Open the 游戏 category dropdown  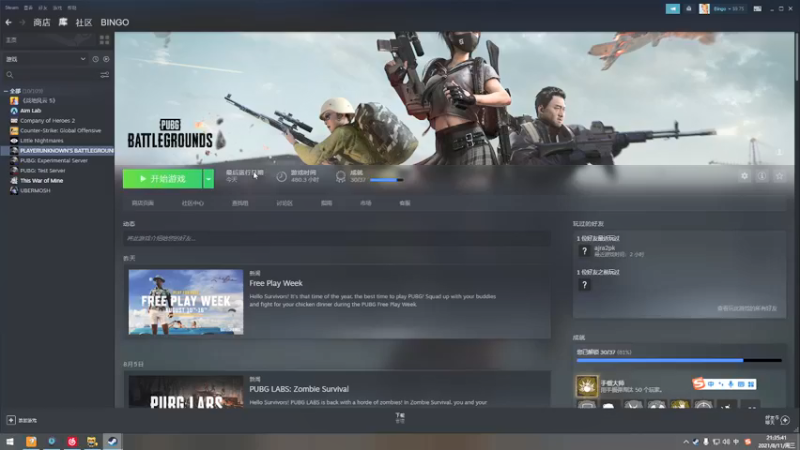click(x=45, y=59)
